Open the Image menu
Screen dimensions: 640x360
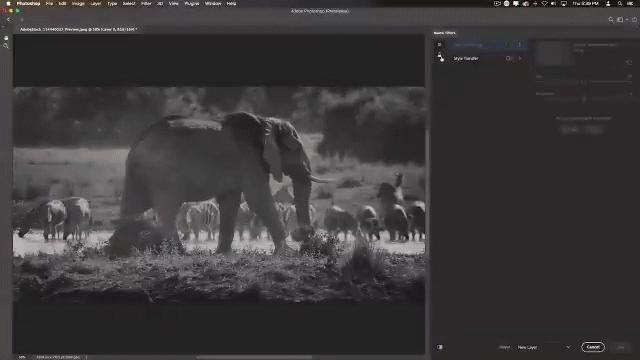coord(78,4)
